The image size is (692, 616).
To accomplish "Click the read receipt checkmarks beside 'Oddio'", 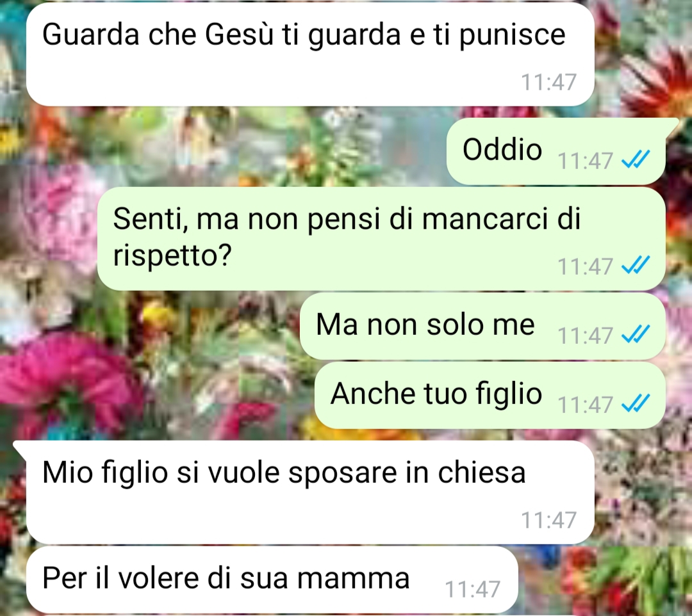I will coord(636,159).
